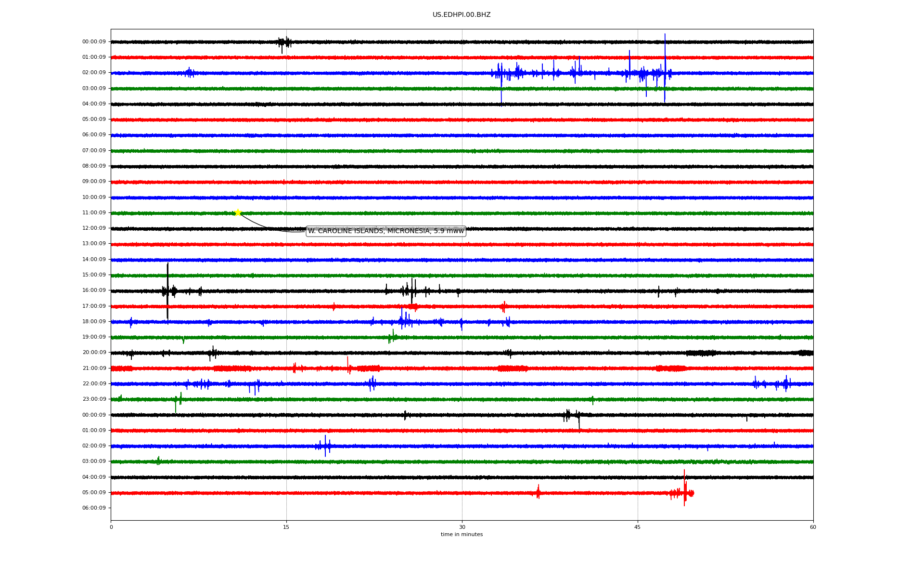Click the tallest blue spike on 02:00:09 trace
The width and height of the screenshot is (924, 578).
(665, 65)
